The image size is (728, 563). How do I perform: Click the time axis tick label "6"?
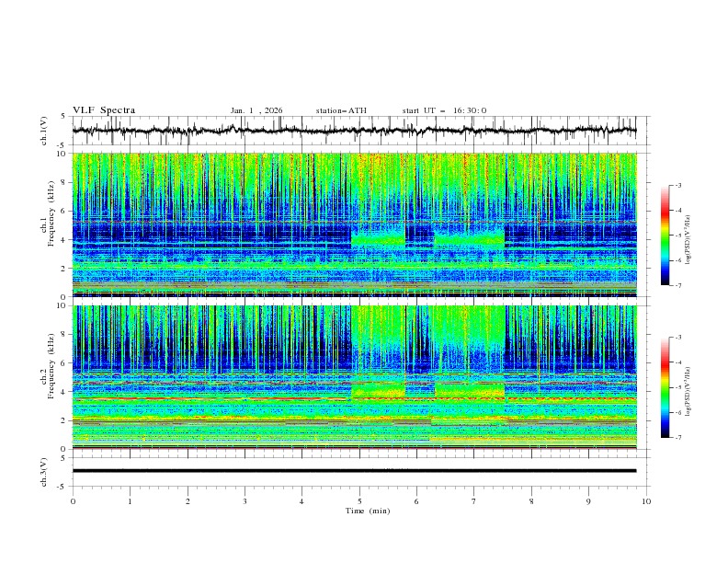(x=416, y=501)
